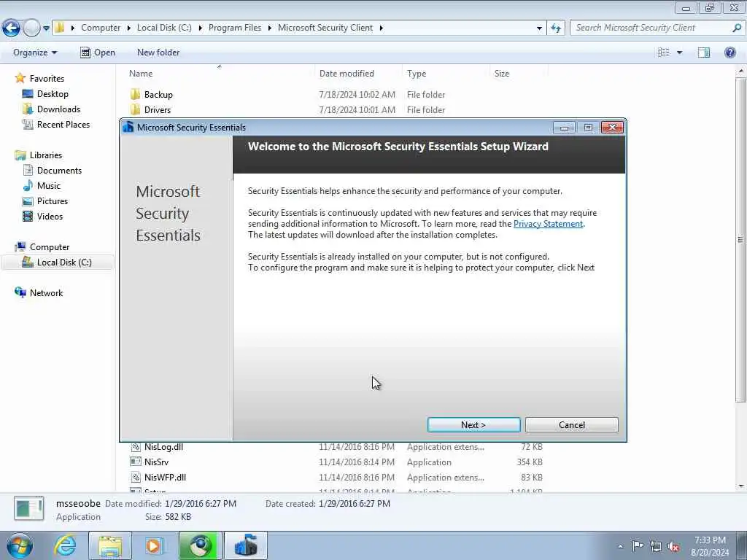Viewport: 747px width, 560px height.
Task: Open recent pages dropdown arrow
Action: (x=46, y=28)
